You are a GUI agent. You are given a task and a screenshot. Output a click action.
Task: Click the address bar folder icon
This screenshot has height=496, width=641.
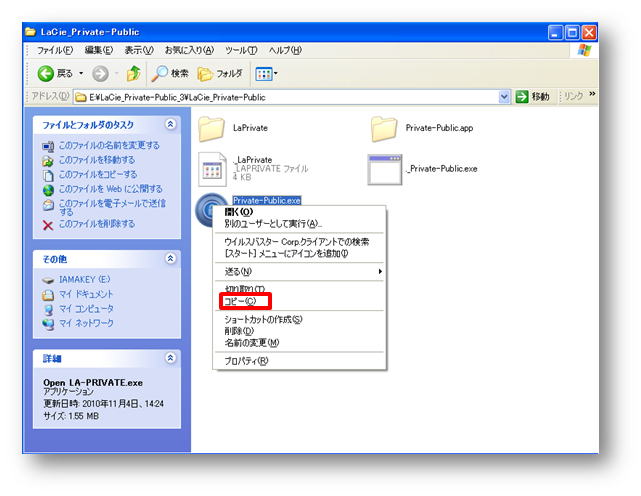tap(81, 97)
